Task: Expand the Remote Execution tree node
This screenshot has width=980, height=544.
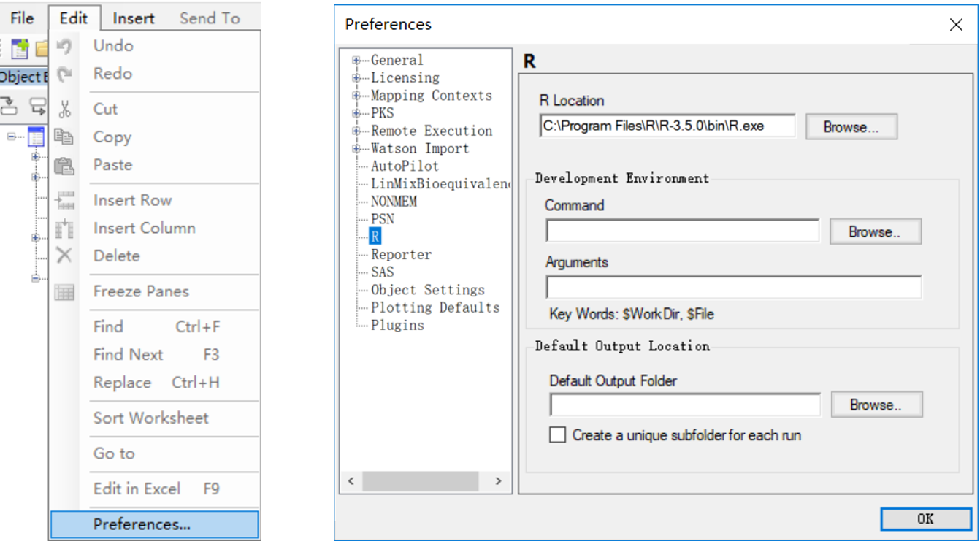Action: pos(356,131)
